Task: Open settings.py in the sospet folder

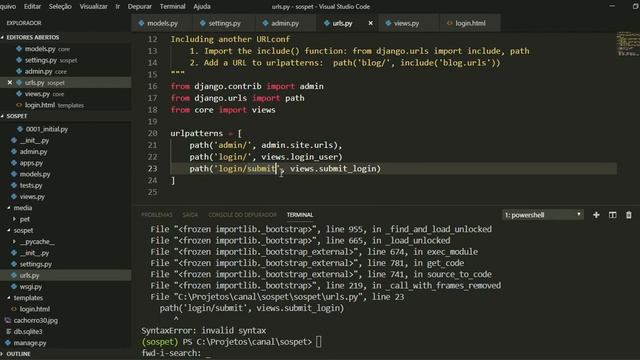Action: click(66, 264)
